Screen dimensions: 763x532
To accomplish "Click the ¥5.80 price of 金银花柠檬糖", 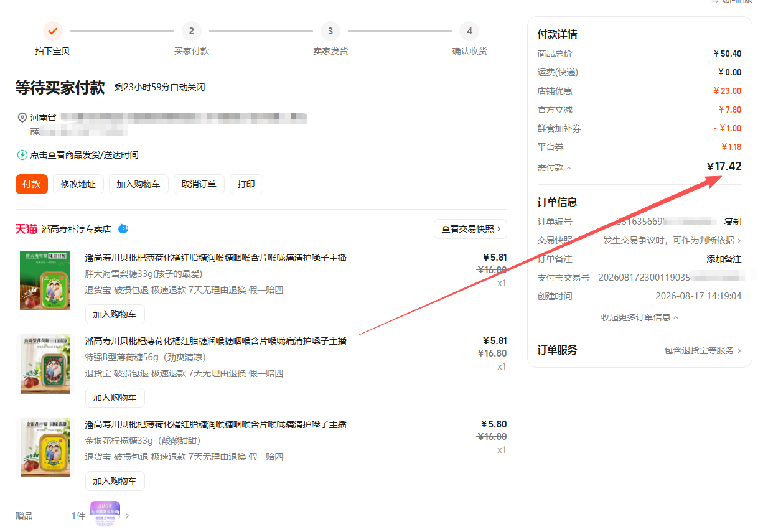I will [x=495, y=424].
